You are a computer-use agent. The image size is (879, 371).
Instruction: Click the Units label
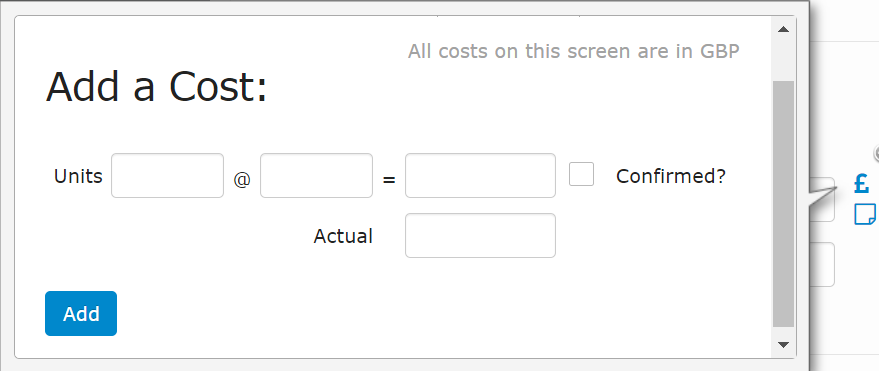coord(78,176)
